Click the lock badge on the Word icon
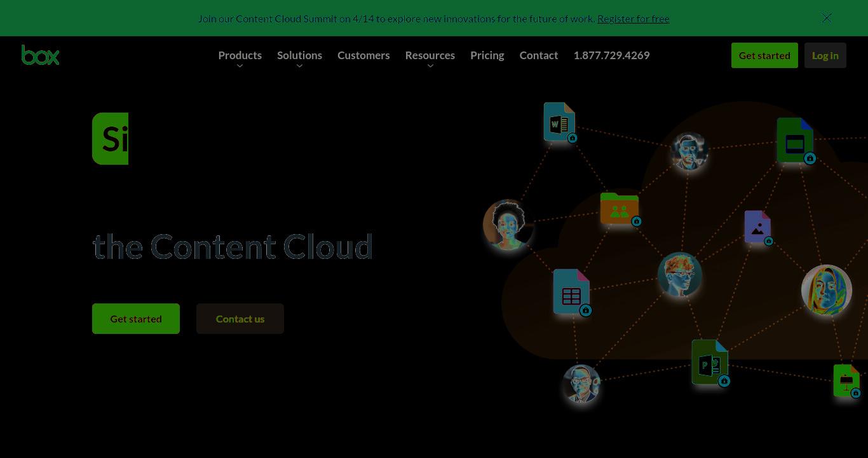The height and width of the screenshot is (458, 868). 573,138
